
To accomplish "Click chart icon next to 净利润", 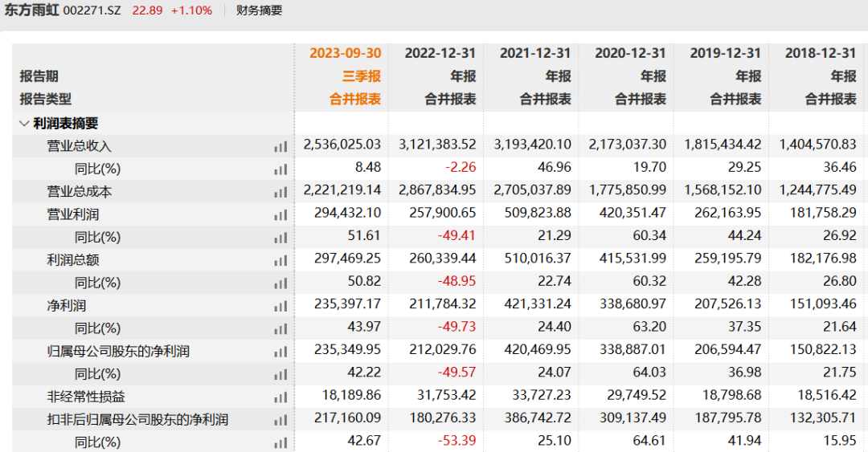I will pyautogui.click(x=280, y=306).
